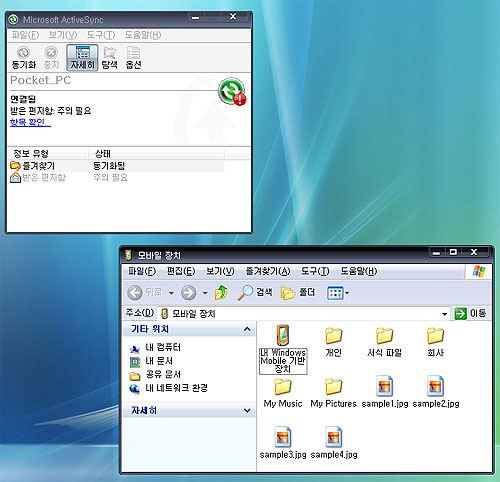Expand the 자세히 panel in sidebar
The image size is (500, 482).
pyautogui.click(x=247, y=410)
